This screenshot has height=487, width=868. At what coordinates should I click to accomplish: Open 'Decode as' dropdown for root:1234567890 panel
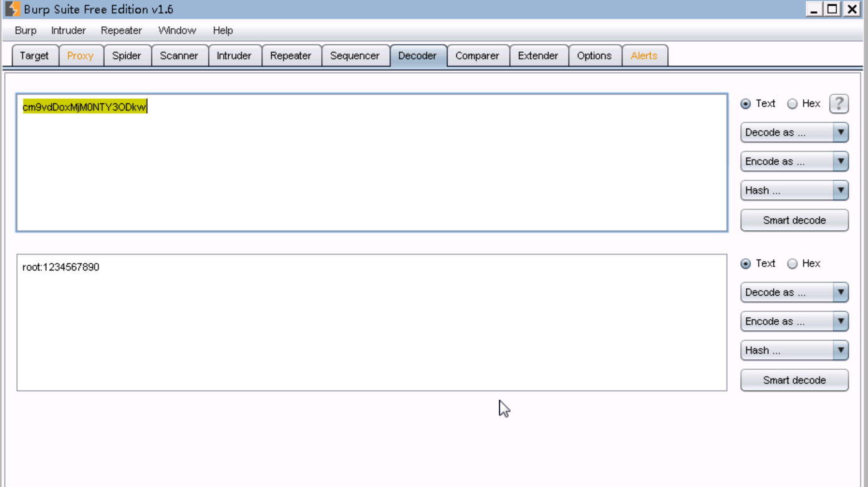(794, 292)
